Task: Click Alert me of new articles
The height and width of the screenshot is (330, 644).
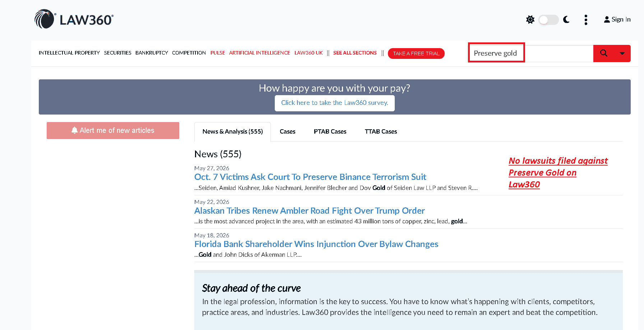Action: (x=113, y=130)
